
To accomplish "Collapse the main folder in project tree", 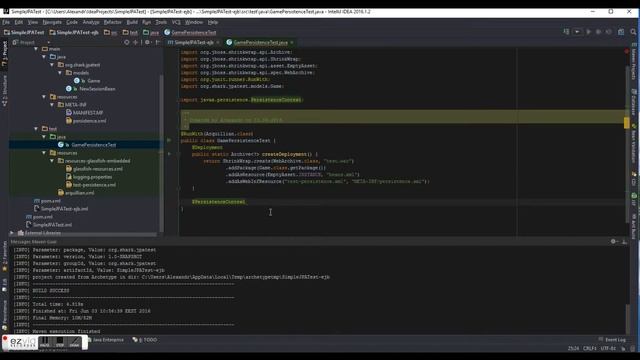I will [36, 49].
